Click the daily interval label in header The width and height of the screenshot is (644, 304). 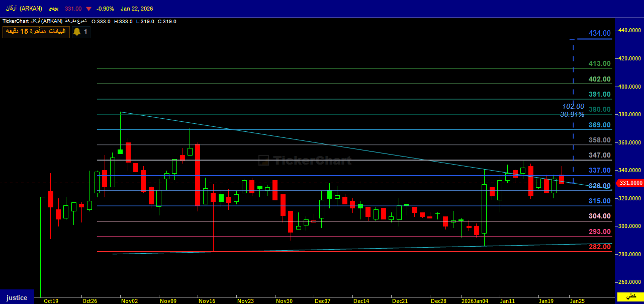point(52,9)
